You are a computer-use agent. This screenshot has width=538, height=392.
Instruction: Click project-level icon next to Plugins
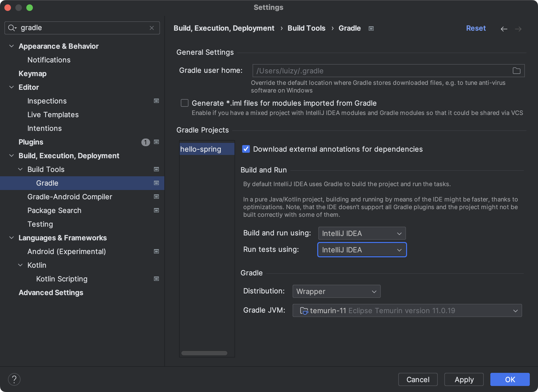(156, 142)
